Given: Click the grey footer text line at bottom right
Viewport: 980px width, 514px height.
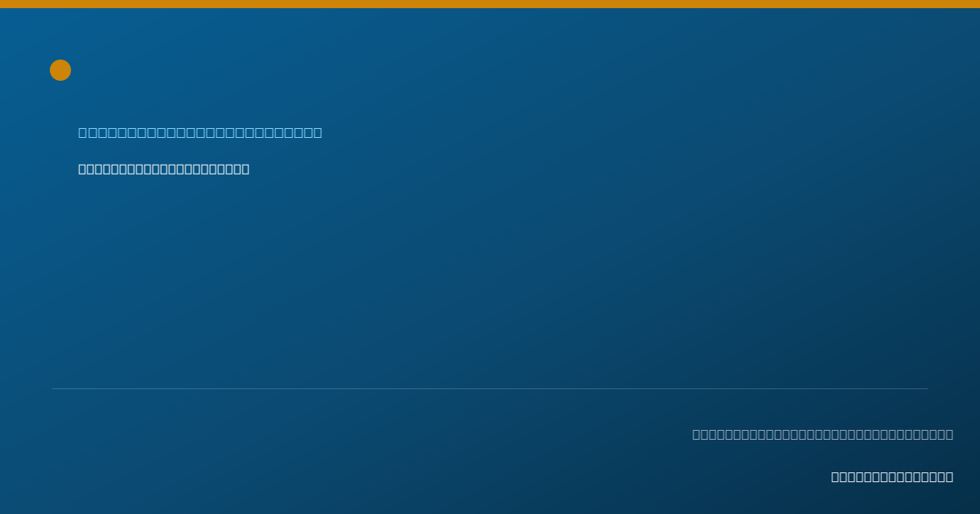Looking at the screenshot, I should point(822,434).
